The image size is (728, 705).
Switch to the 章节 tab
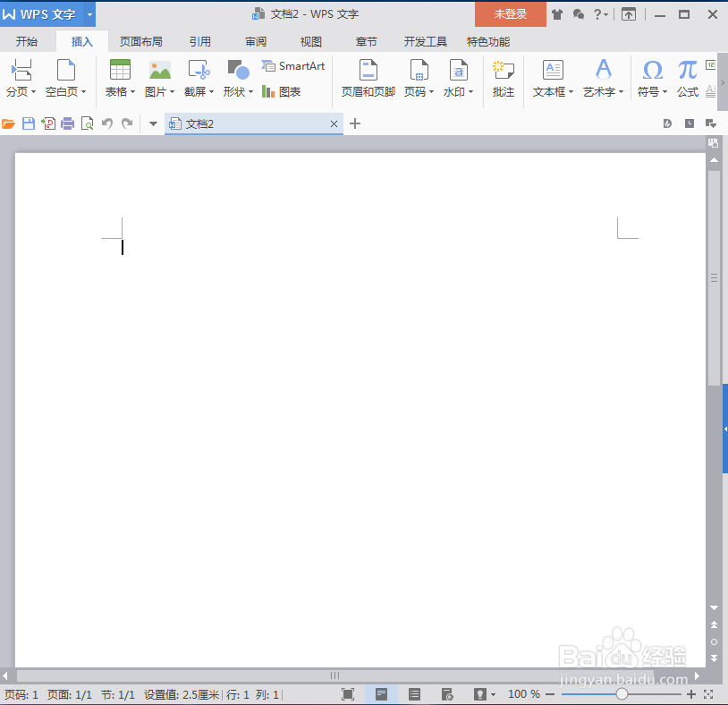click(x=367, y=42)
